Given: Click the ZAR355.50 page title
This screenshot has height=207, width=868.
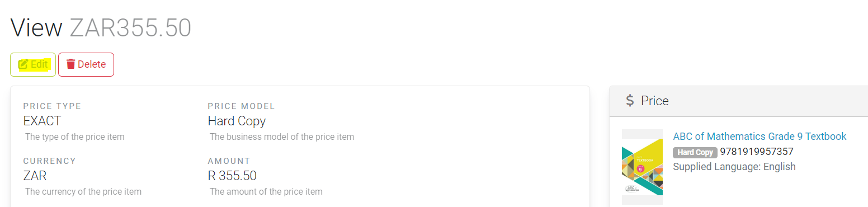Looking at the screenshot, I should (130, 28).
